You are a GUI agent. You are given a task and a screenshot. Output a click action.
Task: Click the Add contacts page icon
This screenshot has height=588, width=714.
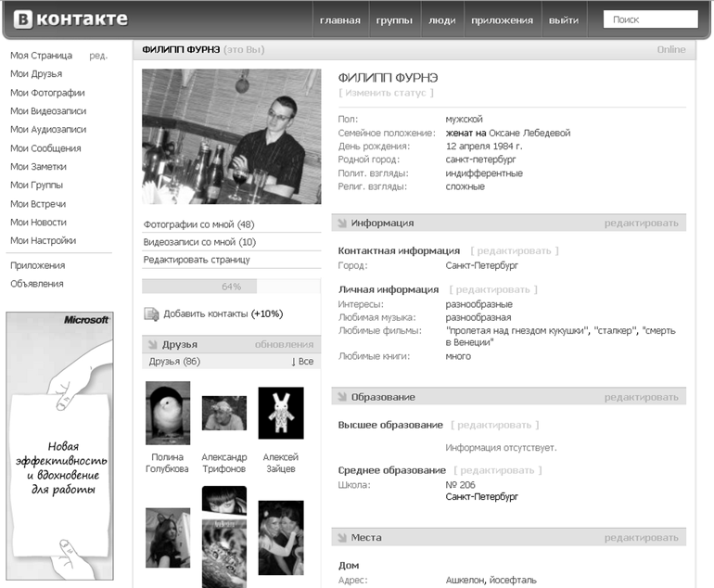[151, 313]
